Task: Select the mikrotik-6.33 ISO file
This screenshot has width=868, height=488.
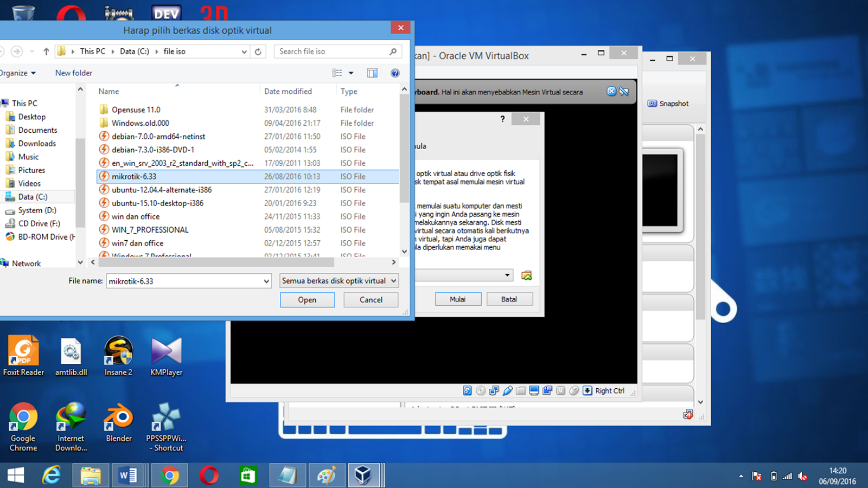Action: [248, 176]
